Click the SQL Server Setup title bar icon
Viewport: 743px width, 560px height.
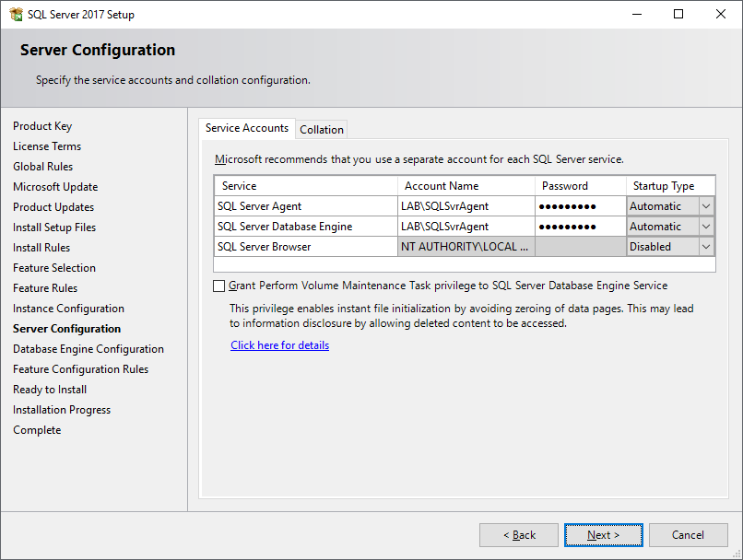(15, 15)
